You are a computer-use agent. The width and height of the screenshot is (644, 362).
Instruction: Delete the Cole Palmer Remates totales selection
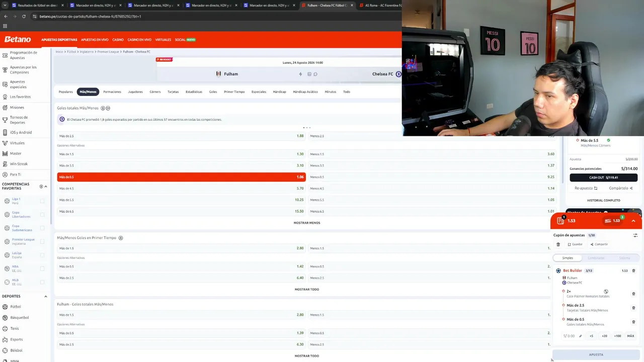(x=633, y=294)
